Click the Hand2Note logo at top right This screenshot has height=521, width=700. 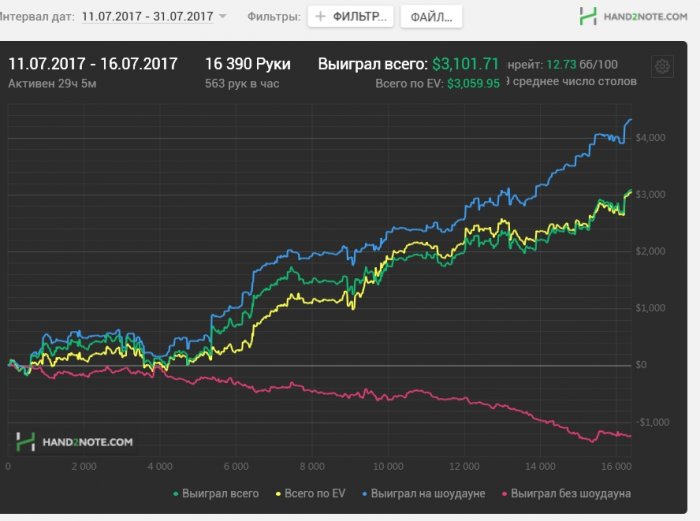pos(633,17)
